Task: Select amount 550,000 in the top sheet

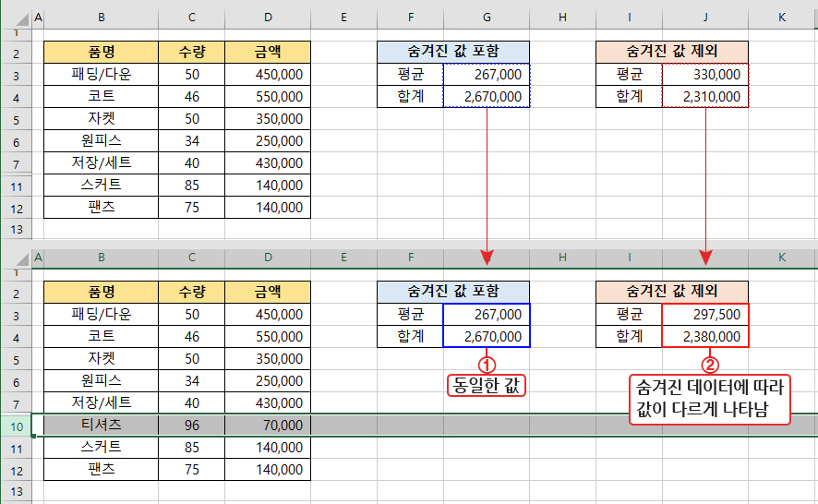Action: pos(268,97)
